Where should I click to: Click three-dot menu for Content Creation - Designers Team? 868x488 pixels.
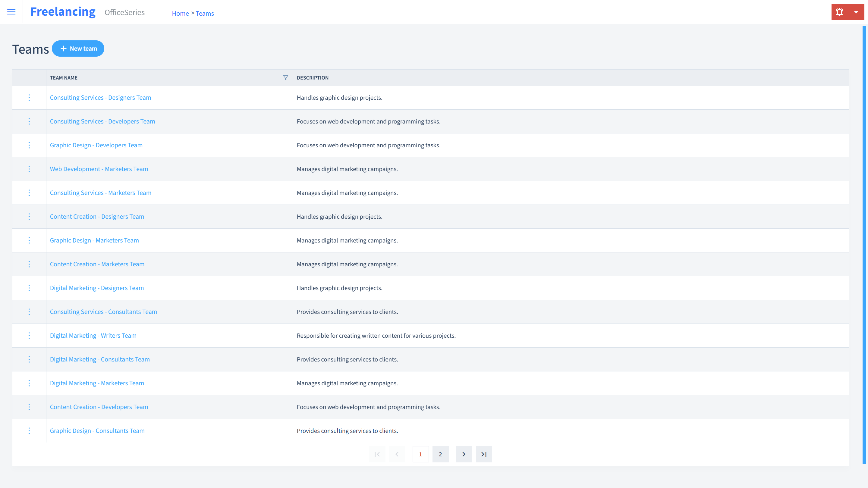29,216
